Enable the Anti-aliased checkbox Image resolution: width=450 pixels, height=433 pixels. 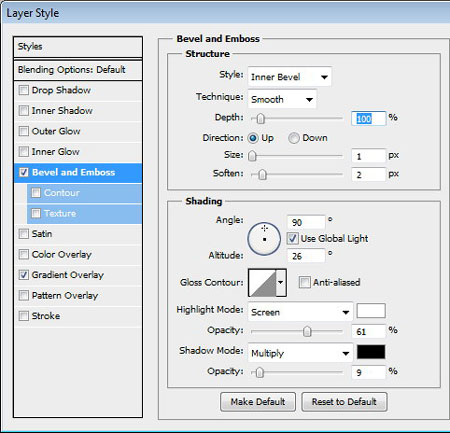(x=304, y=282)
